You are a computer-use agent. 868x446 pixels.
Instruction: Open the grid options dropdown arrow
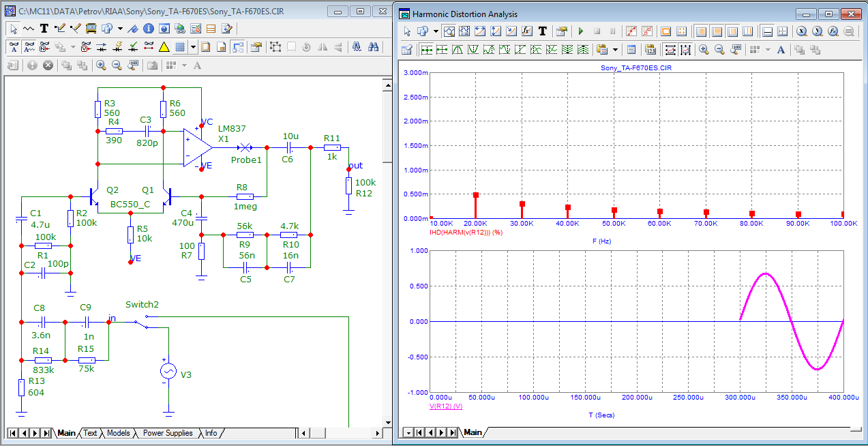coord(194,47)
